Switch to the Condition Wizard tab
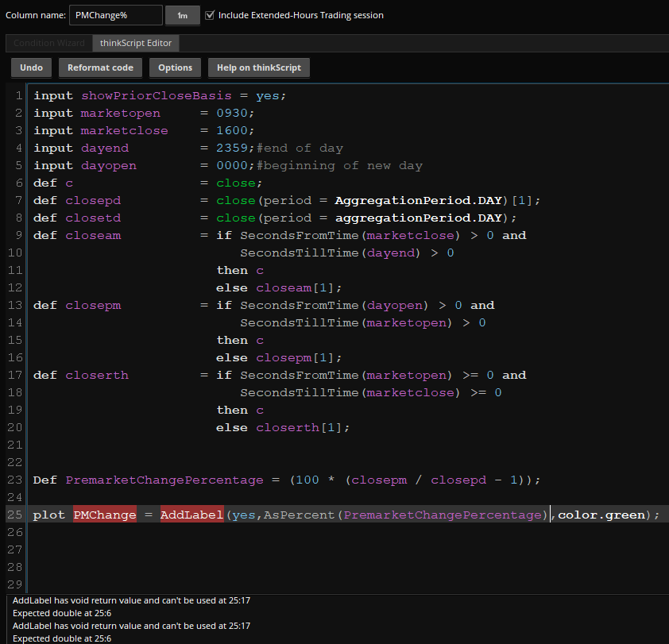The width and height of the screenshot is (669, 644). (48, 43)
